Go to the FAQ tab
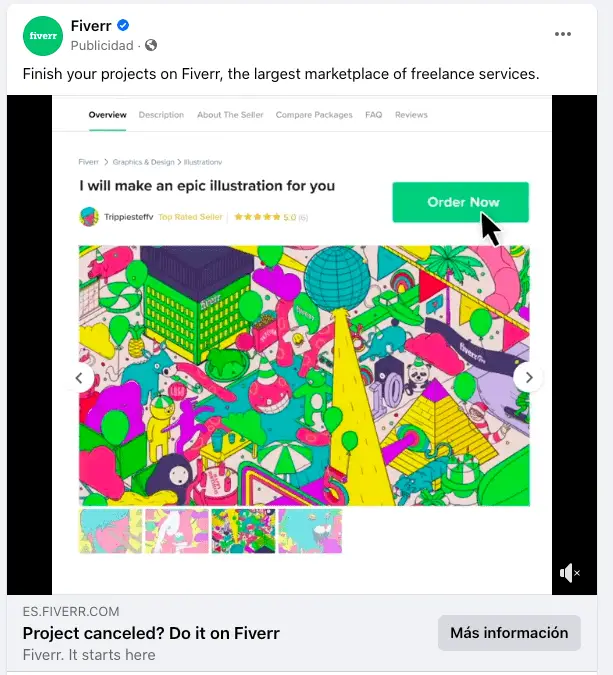 pos(373,115)
